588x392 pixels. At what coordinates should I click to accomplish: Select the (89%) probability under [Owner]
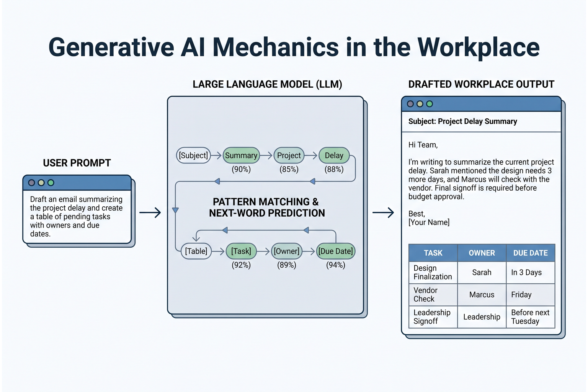tap(287, 265)
